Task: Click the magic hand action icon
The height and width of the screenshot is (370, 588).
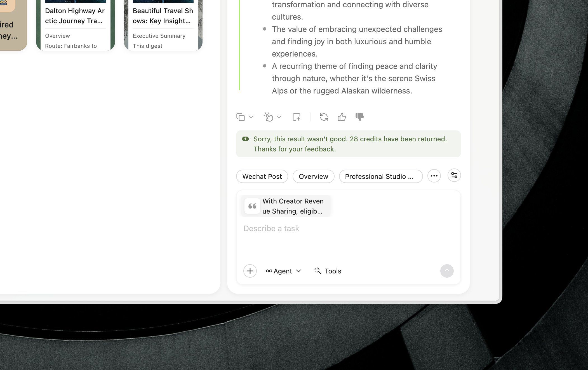Action: coord(269,117)
